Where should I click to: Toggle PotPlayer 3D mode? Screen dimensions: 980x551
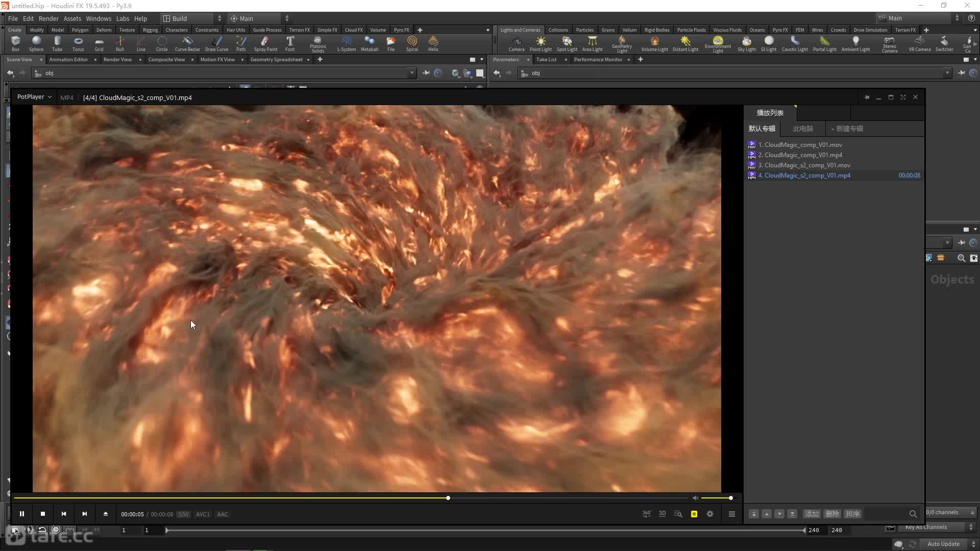662,514
